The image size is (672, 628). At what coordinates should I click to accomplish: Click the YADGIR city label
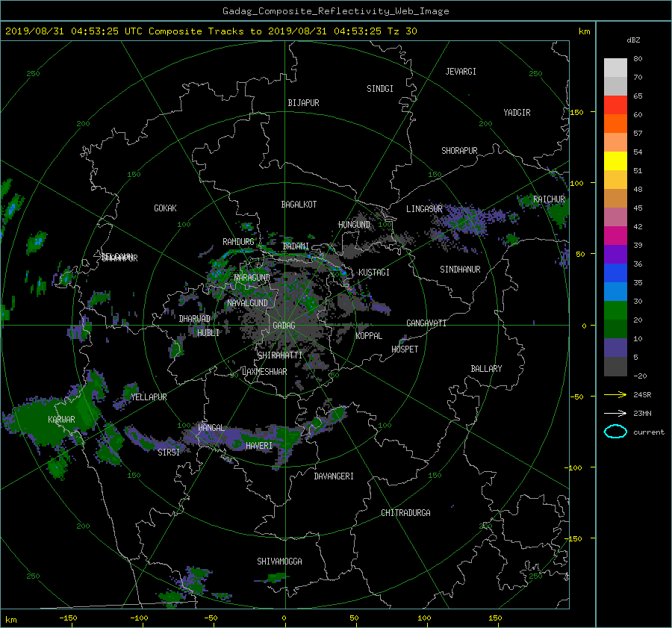(517, 113)
